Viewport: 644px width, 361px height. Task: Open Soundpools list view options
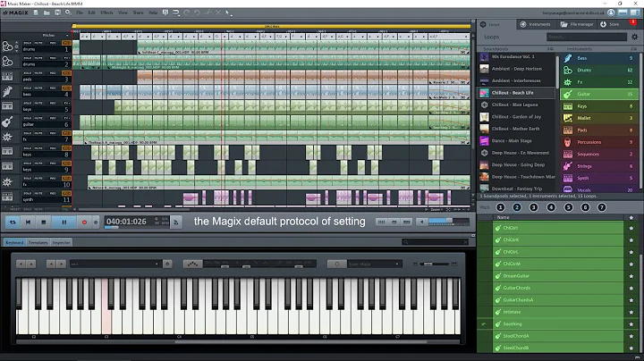tap(550, 49)
